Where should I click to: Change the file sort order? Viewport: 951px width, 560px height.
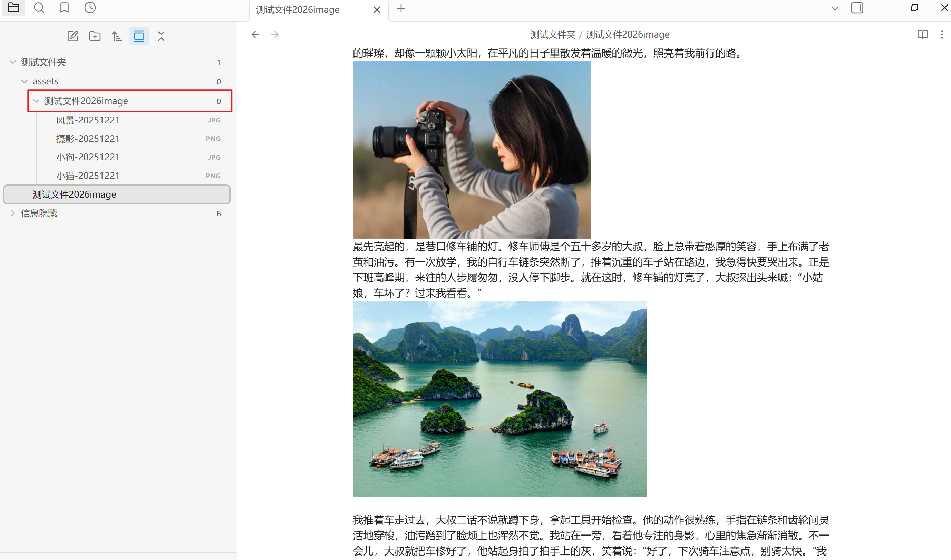pos(117,36)
